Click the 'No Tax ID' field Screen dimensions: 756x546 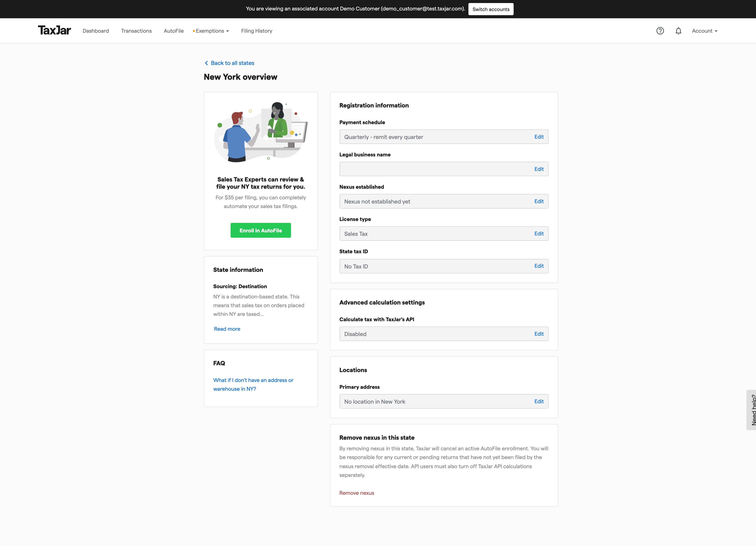444,266
